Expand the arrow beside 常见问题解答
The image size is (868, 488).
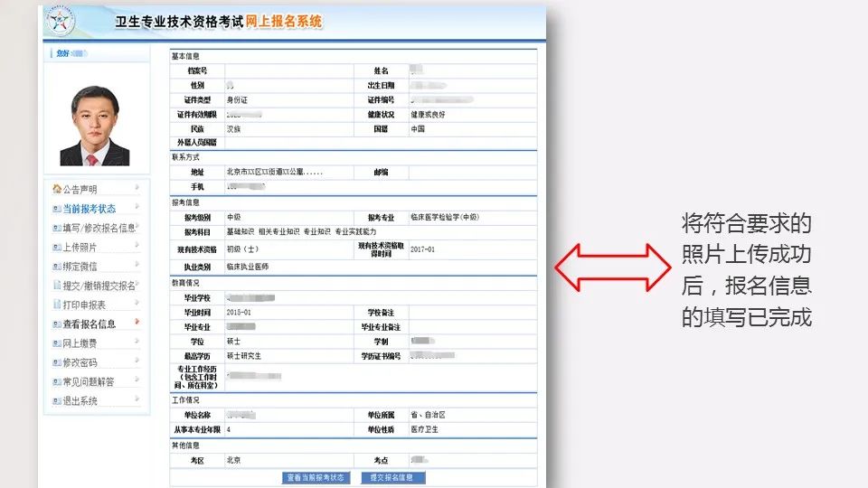[x=137, y=380]
